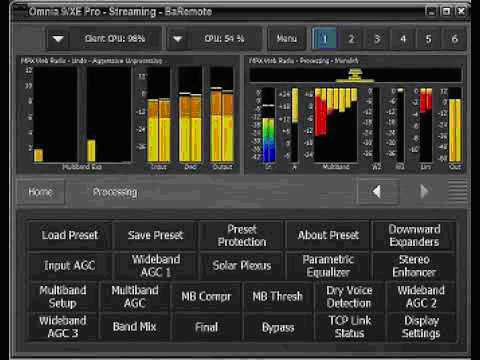Switch to instance tab 6

[x=454, y=39]
